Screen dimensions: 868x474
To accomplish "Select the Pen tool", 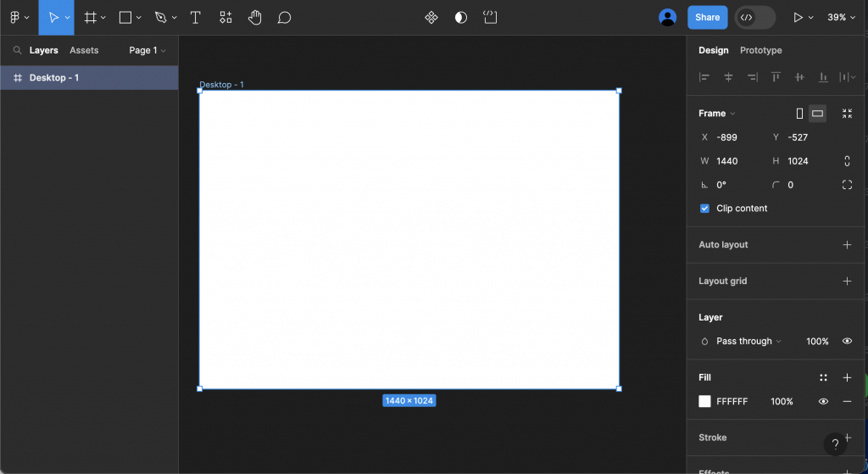I will [160, 18].
